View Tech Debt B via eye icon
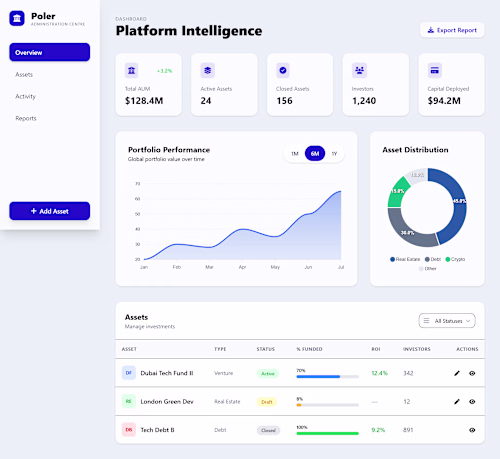The width and height of the screenshot is (500, 459). click(472, 430)
